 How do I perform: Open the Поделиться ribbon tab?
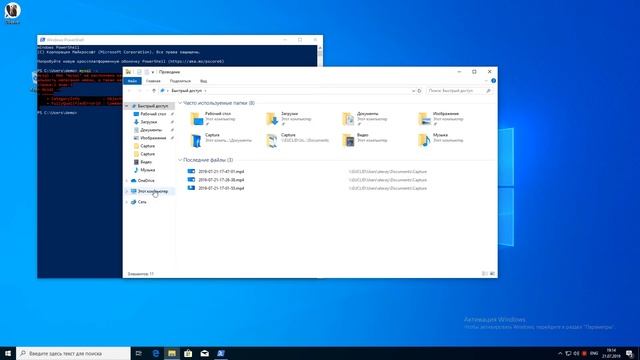coord(180,81)
